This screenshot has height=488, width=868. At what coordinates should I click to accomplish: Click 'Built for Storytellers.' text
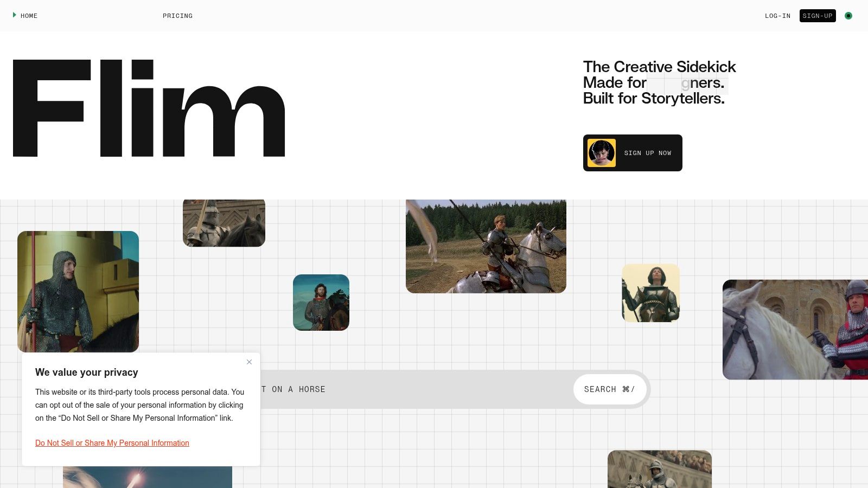654,98
